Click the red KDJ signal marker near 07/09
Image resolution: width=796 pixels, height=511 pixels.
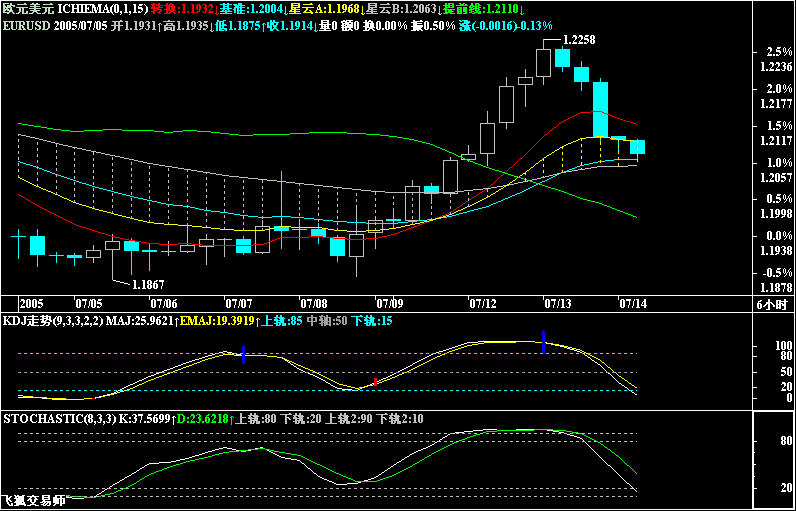[x=375, y=382]
